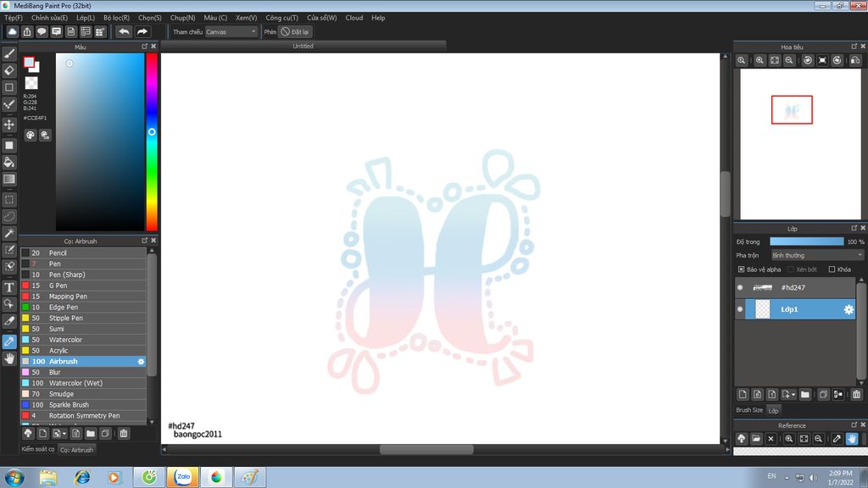This screenshot has height=488, width=868.
Task: Open the Lớp(L) menu
Action: [86, 18]
